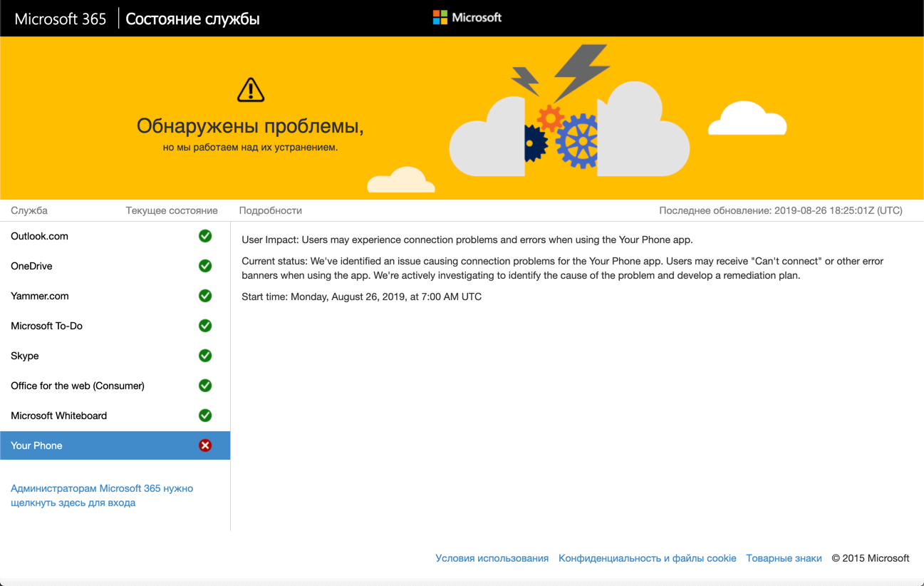Open the Условия использования link
Image resolution: width=924 pixels, height=586 pixels.
tap(492, 558)
